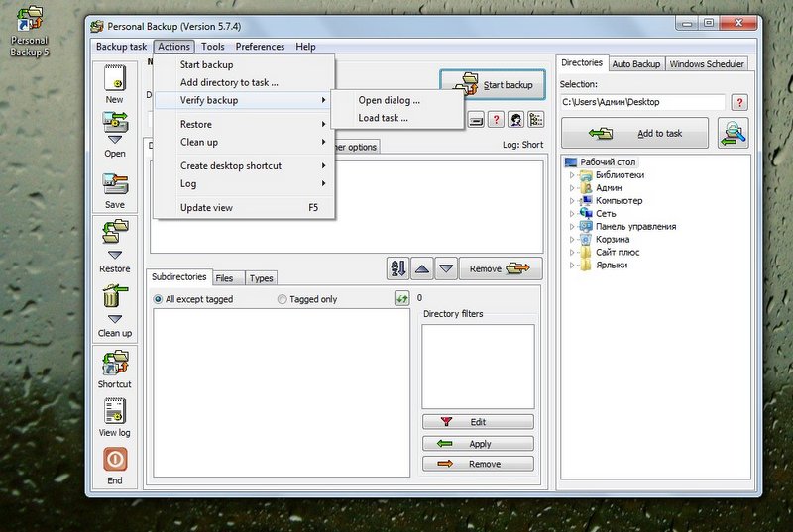
Task: Open the View log icon
Action: tap(115, 411)
